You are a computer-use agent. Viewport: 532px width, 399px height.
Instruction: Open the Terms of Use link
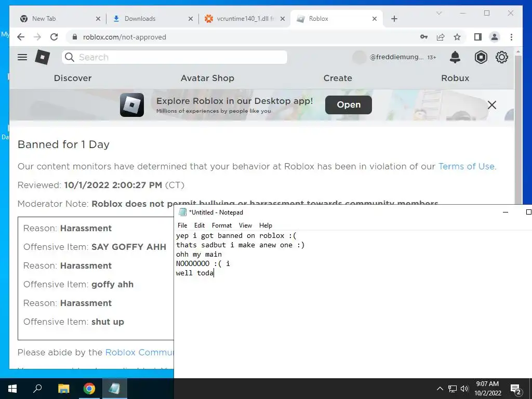pos(466,166)
